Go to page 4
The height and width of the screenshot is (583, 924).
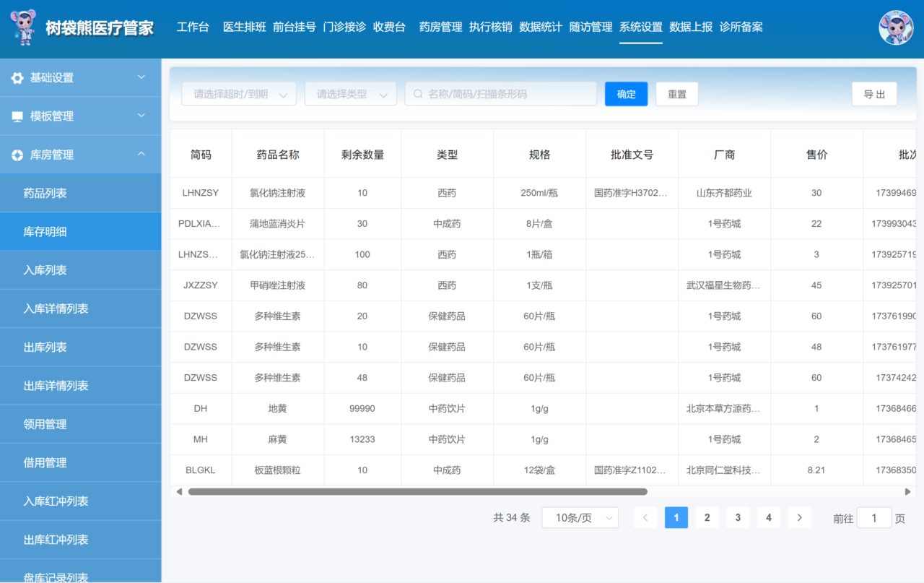[x=769, y=517]
